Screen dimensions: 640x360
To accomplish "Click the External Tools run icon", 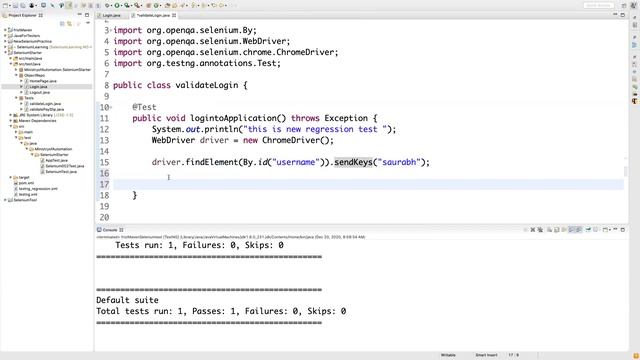I will pos(137,6).
